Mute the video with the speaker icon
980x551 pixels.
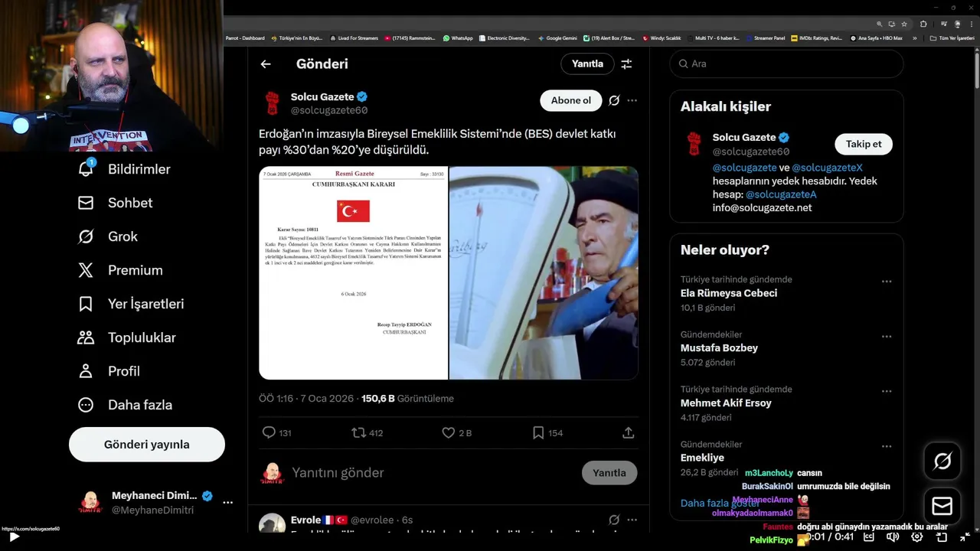[x=892, y=537]
